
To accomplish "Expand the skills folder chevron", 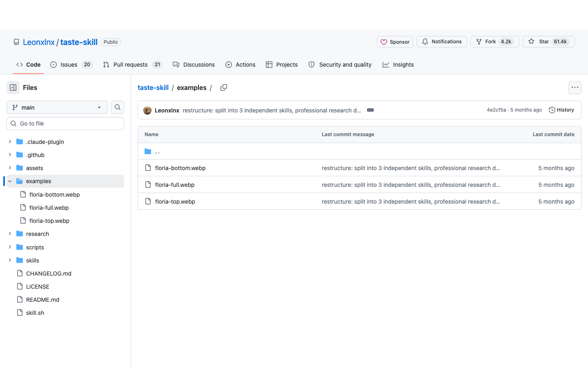I will pyautogui.click(x=10, y=260).
